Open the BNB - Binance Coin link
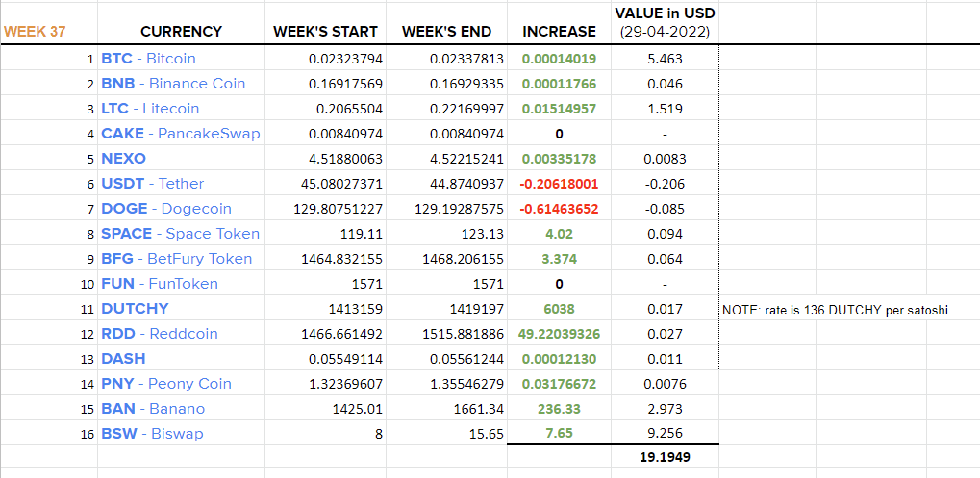This screenshot has width=980, height=478. point(173,84)
